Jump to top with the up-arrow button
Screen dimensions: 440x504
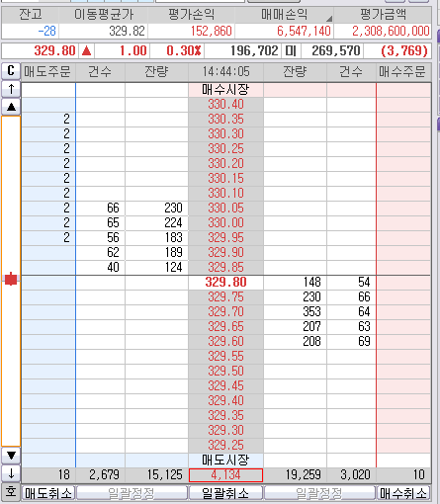pyautogui.click(x=11, y=89)
